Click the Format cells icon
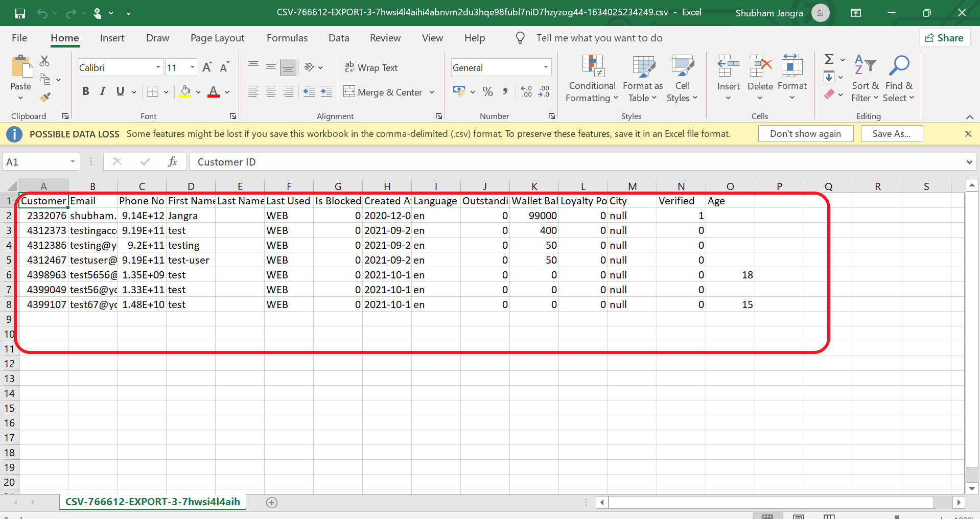Image resolution: width=980 pixels, height=519 pixels. (x=792, y=66)
